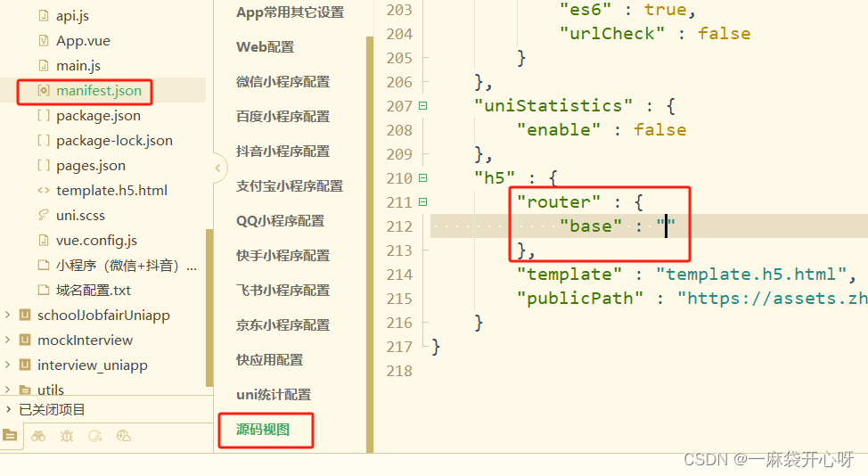Click the template.h5.html code icon
The height and width of the screenshot is (476, 868).
pyautogui.click(x=43, y=191)
